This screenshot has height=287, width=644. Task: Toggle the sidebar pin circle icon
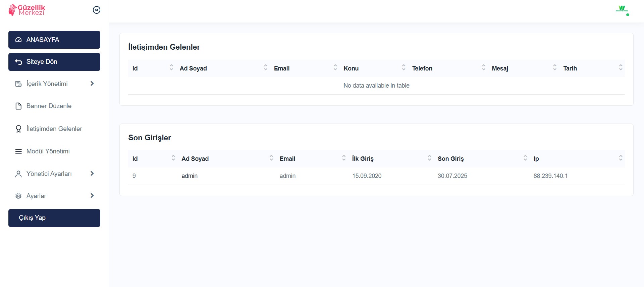pyautogui.click(x=97, y=10)
